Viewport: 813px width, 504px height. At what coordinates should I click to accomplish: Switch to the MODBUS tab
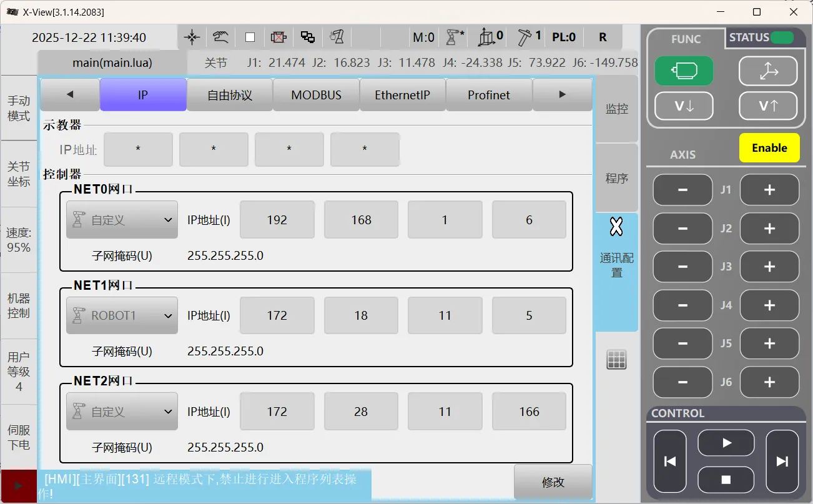pos(316,95)
